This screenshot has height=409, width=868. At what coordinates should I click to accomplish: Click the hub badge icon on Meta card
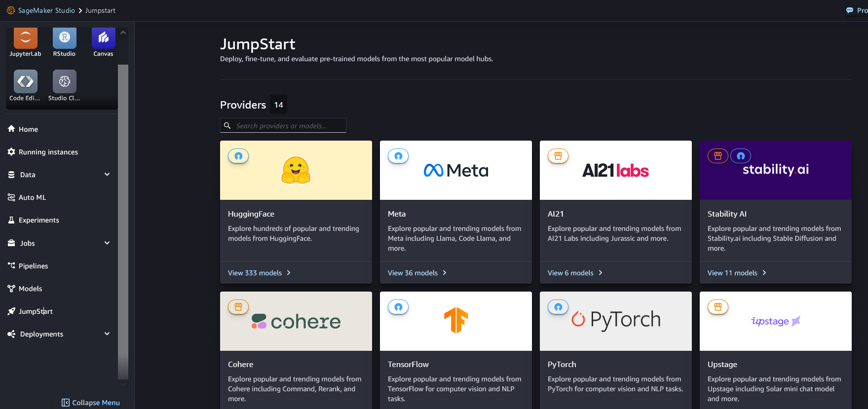pyautogui.click(x=398, y=156)
